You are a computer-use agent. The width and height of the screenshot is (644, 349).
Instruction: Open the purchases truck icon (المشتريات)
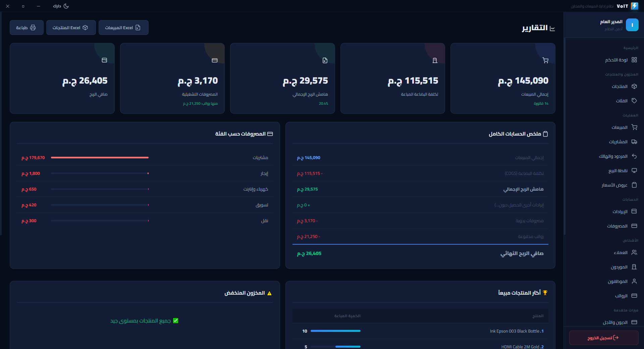point(634,142)
